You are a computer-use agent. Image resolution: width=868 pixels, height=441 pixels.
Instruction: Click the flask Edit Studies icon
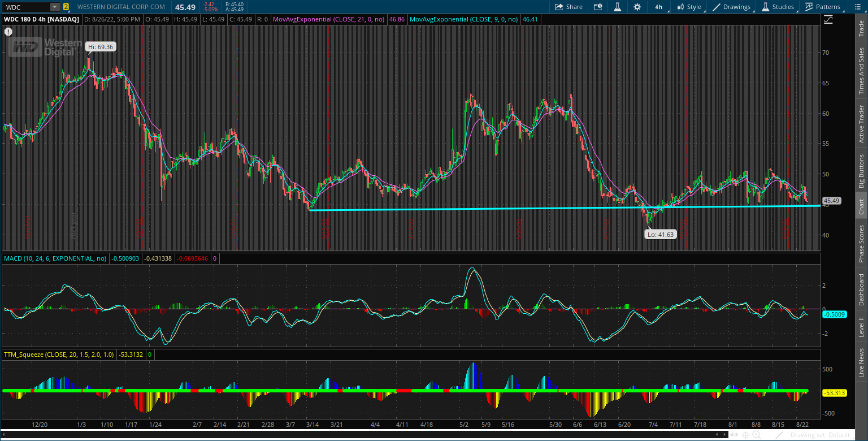pyautogui.click(x=618, y=7)
